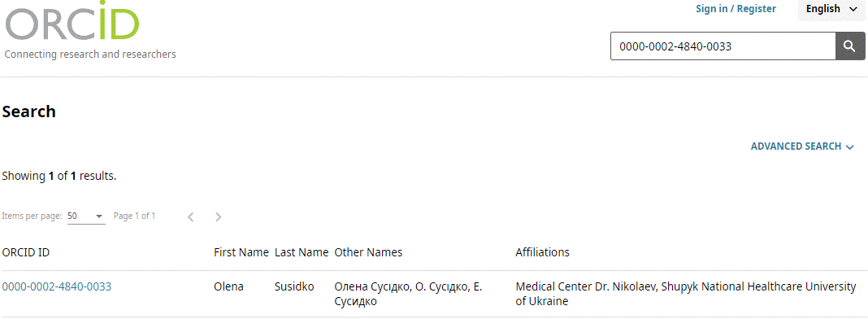
Task: Click Sign in / Register link
Action: point(736,9)
